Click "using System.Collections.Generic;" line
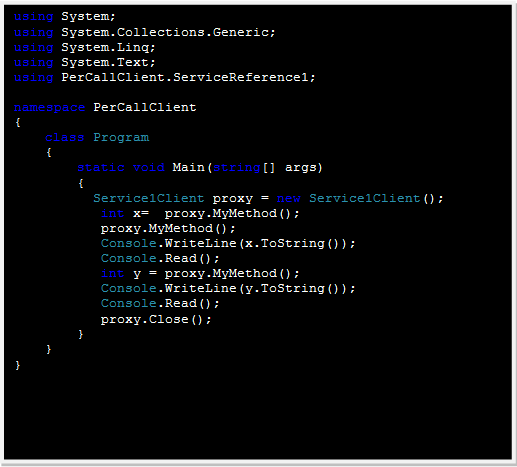This screenshot has height=467, width=517. click(x=144, y=32)
